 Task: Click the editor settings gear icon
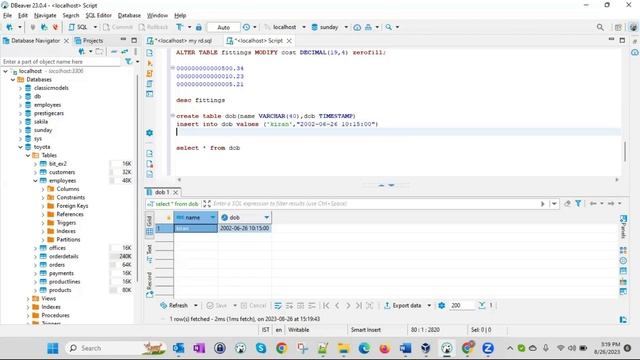click(149, 133)
